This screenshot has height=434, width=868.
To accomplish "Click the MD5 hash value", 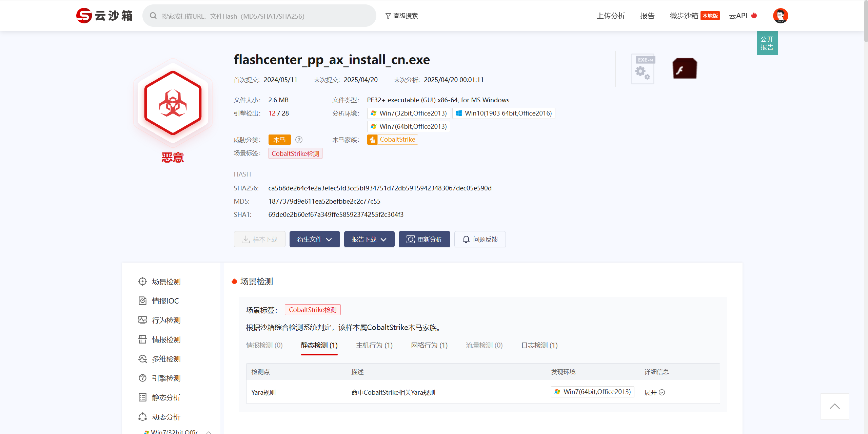I will [x=324, y=201].
